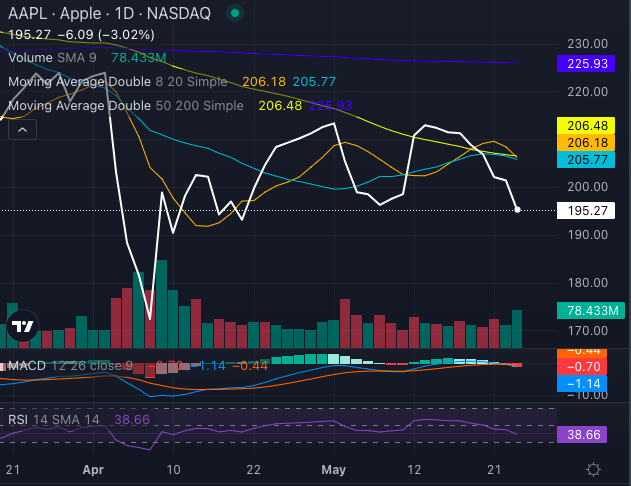Collapse the indicator legend chevron
The image size is (631, 486).
point(23,130)
